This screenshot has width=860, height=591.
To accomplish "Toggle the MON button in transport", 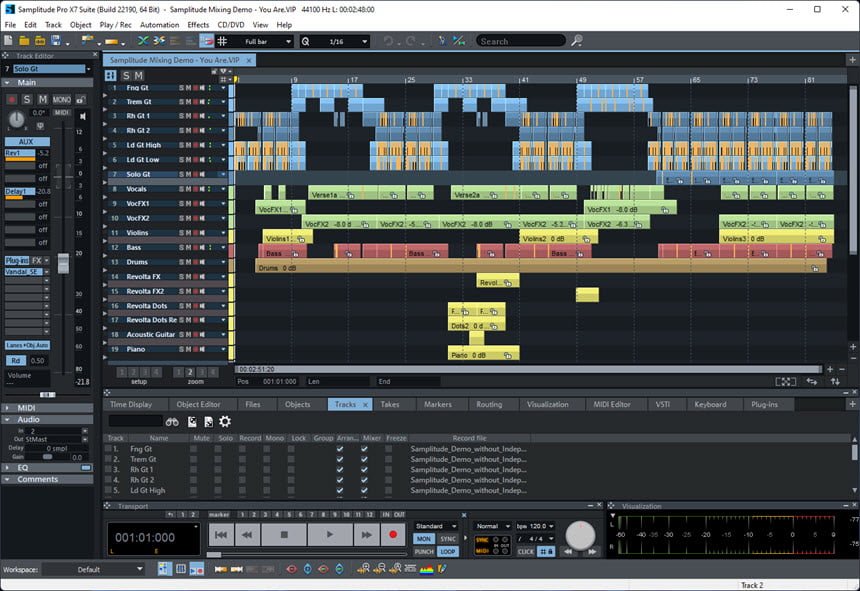I will (x=423, y=539).
